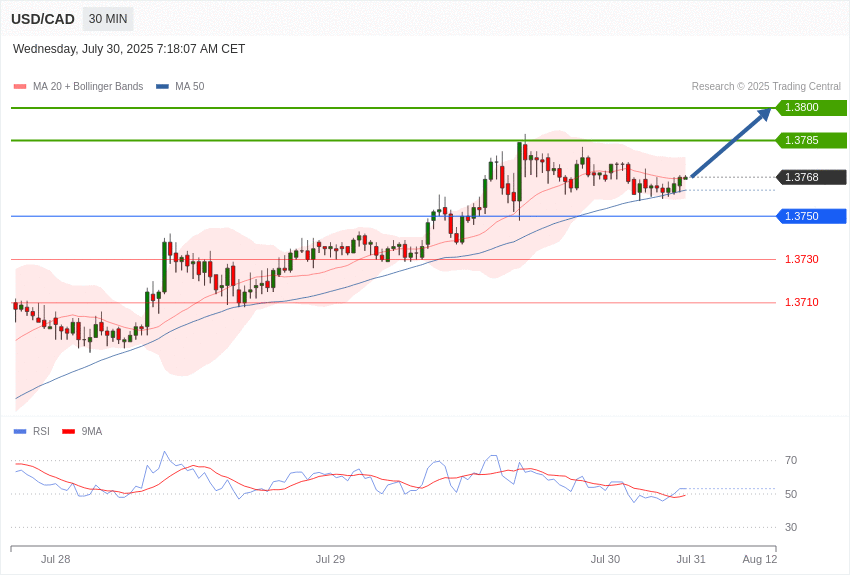Click the 9MA legend label
This screenshot has height=576, width=850.
[x=92, y=431]
